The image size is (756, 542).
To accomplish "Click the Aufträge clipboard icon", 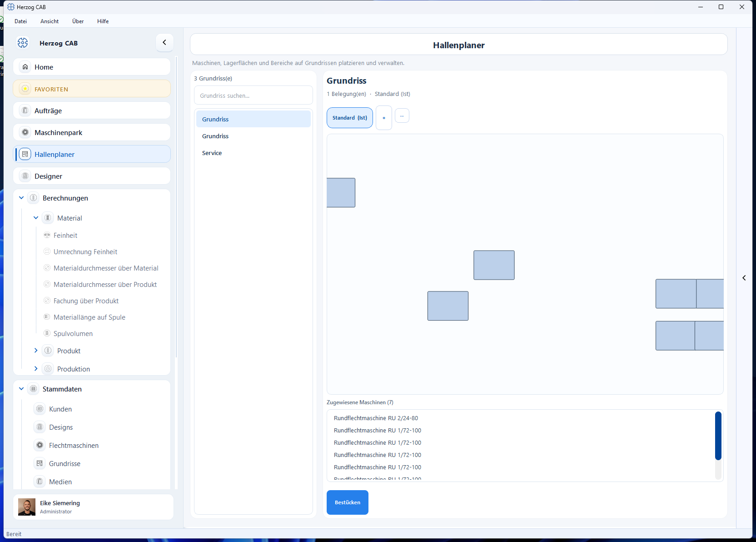I will coord(25,110).
